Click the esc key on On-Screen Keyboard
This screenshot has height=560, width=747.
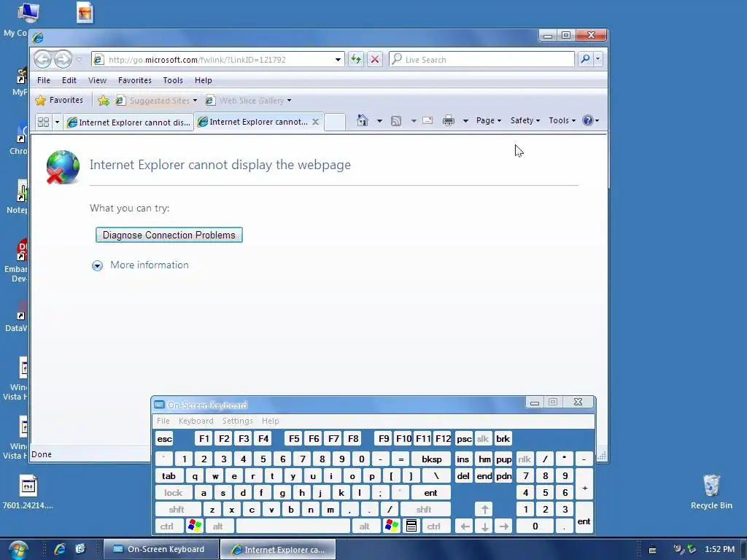click(x=164, y=438)
